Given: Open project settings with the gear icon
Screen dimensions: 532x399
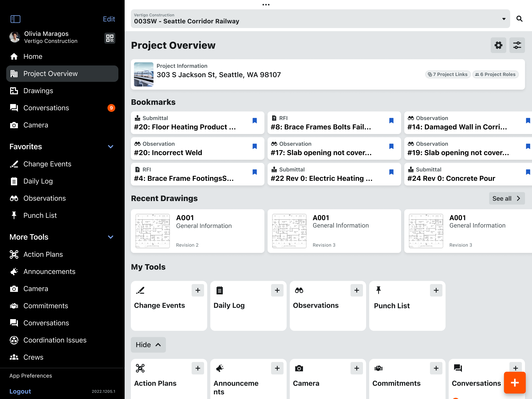Looking at the screenshot, I should 498,45.
